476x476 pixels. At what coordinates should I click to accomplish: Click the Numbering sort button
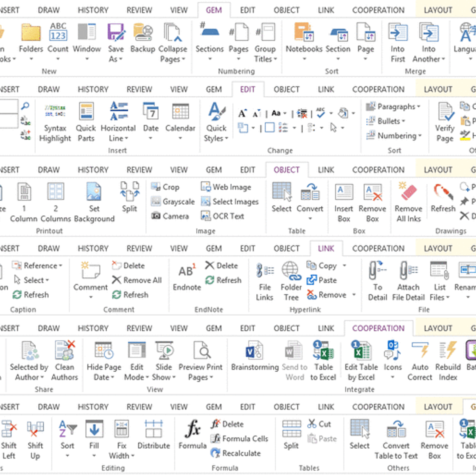click(394, 136)
